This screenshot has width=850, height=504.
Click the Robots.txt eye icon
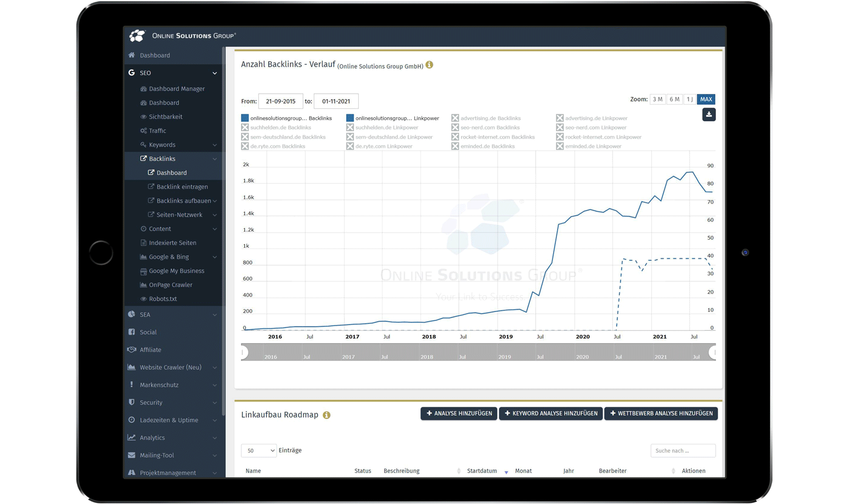(143, 299)
